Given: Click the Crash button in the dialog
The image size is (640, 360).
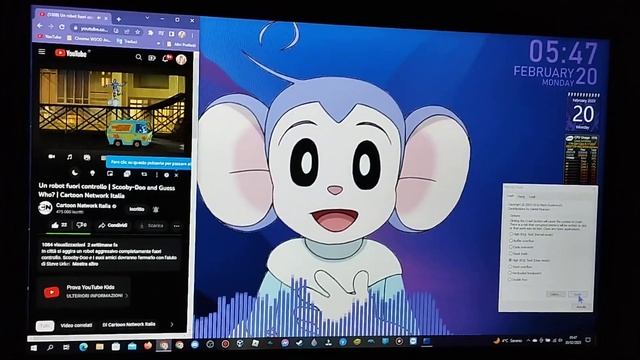Looking at the screenshot, I should point(578,294).
